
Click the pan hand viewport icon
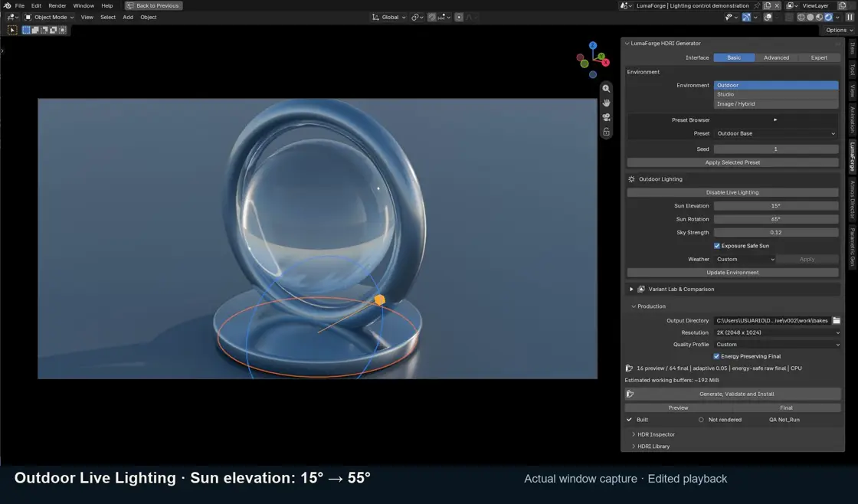tap(606, 103)
